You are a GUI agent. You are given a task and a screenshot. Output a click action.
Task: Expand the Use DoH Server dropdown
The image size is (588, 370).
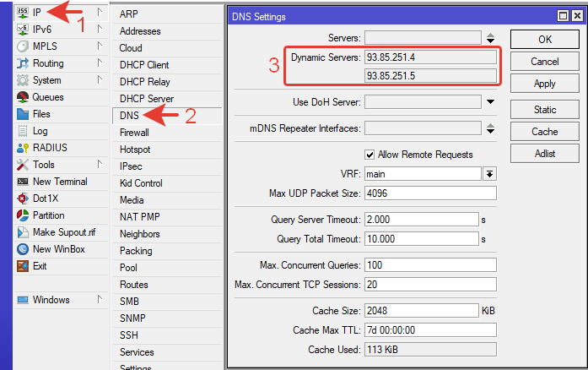[x=490, y=102]
